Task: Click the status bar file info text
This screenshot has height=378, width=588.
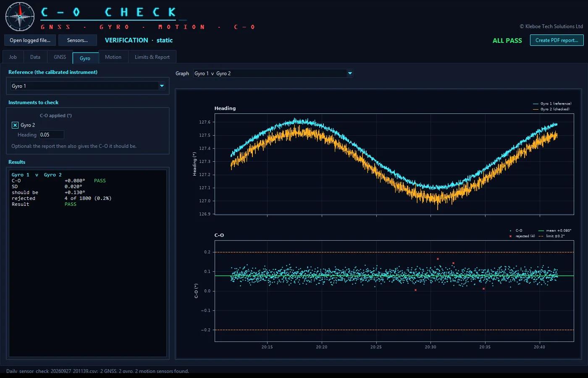Action: [97, 371]
